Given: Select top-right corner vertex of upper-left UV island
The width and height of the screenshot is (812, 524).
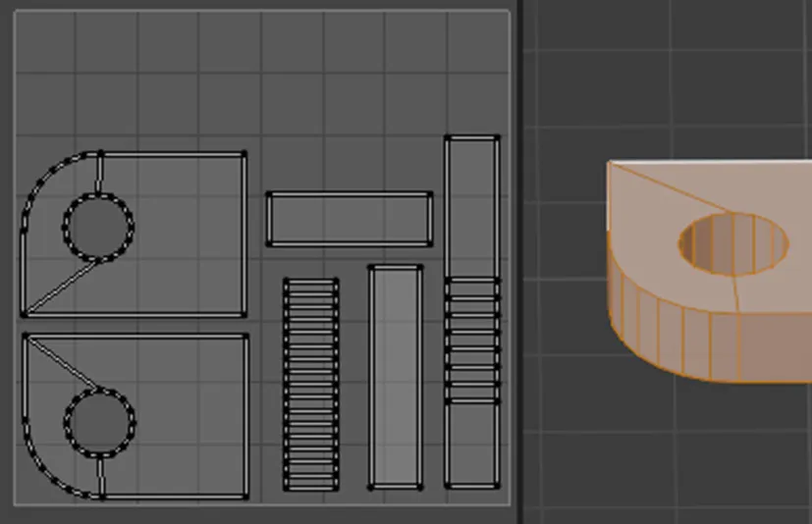Looking at the screenshot, I should click(244, 154).
